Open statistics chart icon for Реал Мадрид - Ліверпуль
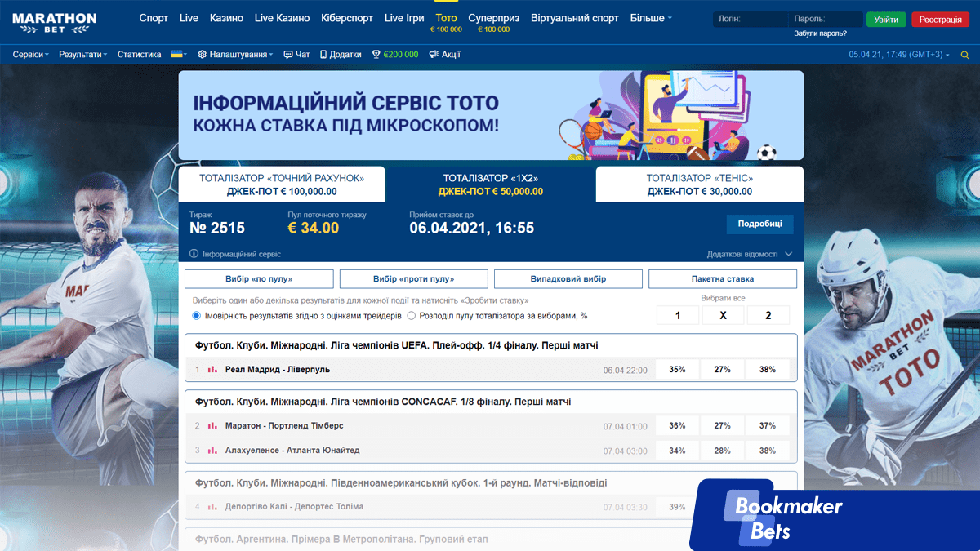This screenshot has width=980, height=551. point(212,370)
